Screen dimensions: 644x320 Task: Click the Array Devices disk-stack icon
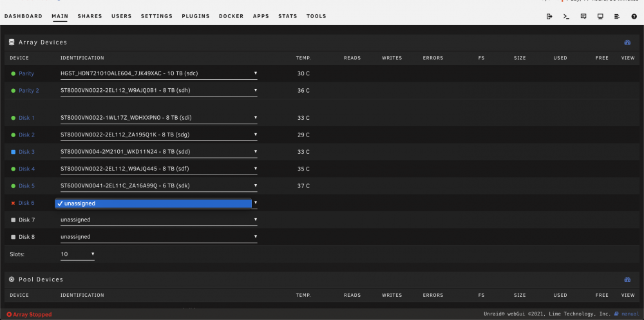click(x=12, y=42)
